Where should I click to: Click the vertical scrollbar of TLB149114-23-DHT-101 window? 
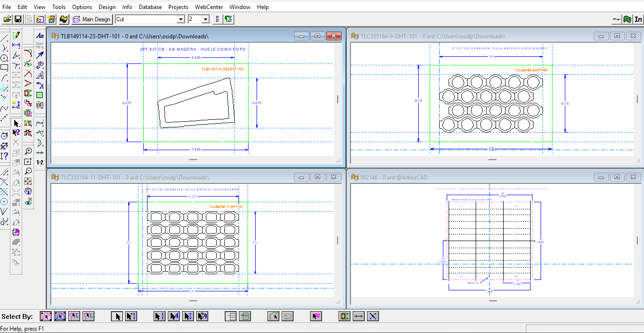point(337,99)
